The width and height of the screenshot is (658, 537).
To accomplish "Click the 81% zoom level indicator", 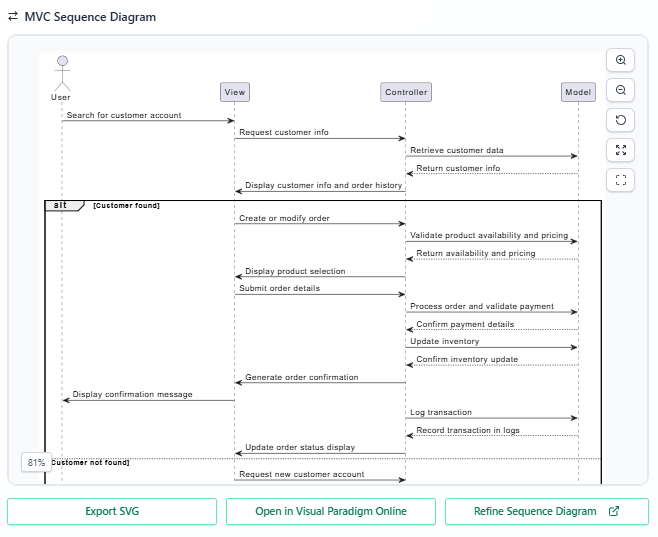I will (36, 462).
